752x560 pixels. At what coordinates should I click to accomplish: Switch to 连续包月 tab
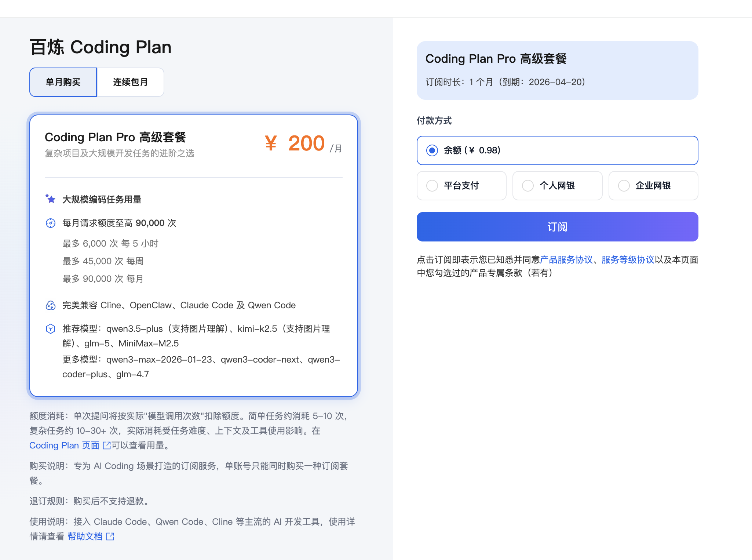[130, 82]
